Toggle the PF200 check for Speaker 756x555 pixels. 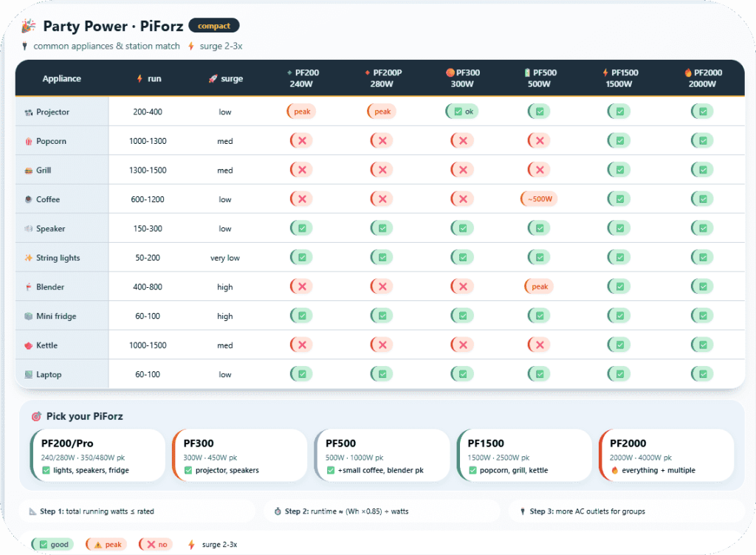301,229
